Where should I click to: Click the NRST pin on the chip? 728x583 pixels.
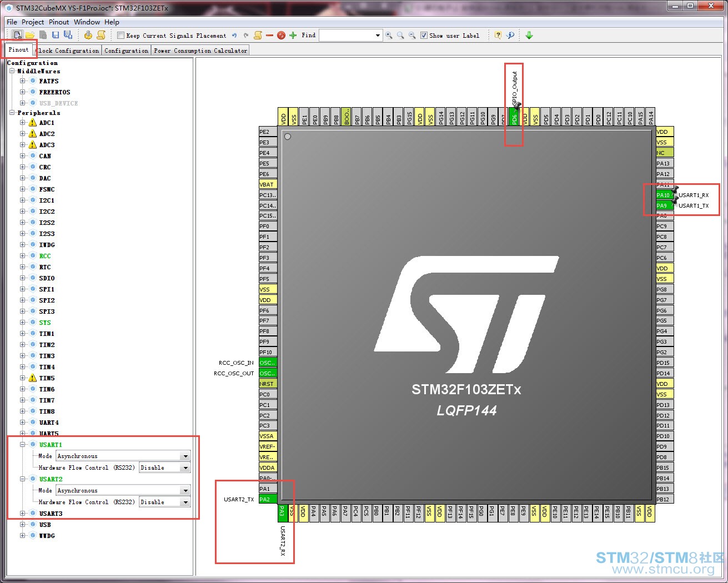(268, 384)
